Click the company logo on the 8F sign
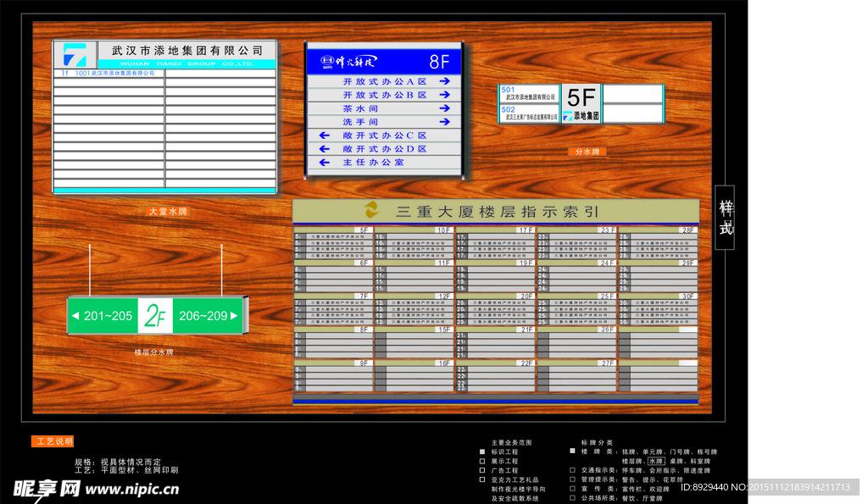This screenshot has width=868, height=504. [348, 61]
